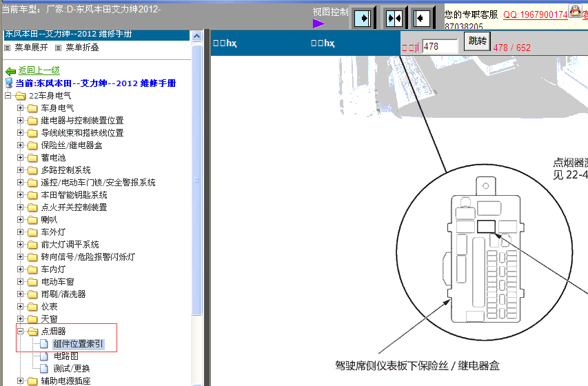The image size is (588, 386).
Task: Click the open folder icon beside 点烟器
Action: pos(32,332)
